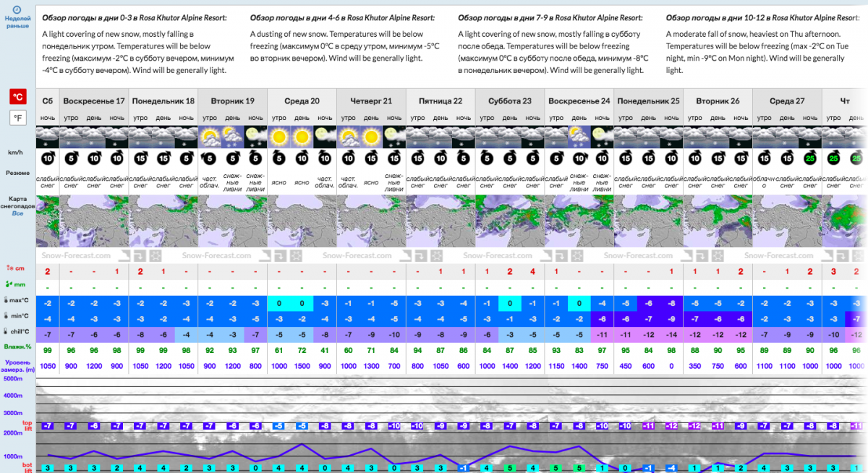Click Вторник 19 утро partly cloudy weather icon
This screenshot has height=473, width=868.
(x=210, y=136)
